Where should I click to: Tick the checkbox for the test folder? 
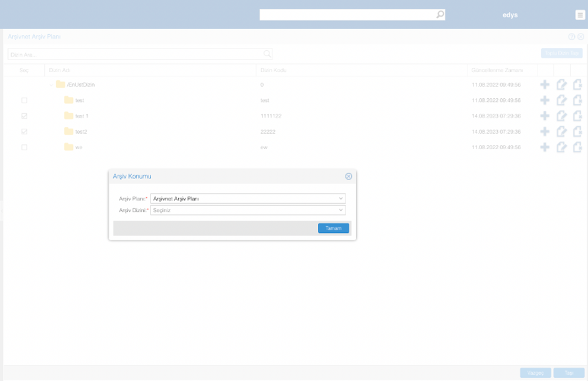[x=24, y=100]
